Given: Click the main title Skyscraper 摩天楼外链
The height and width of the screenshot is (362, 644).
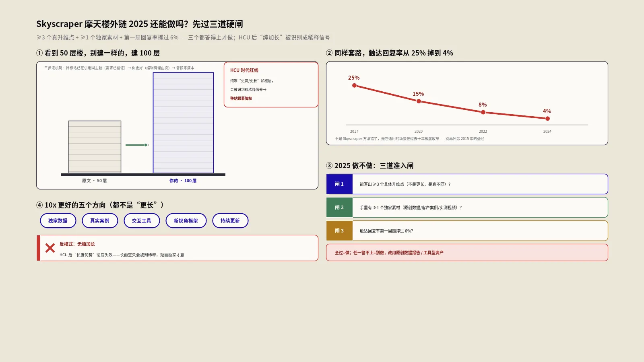Looking at the screenshot, I should tap(140, 24).
